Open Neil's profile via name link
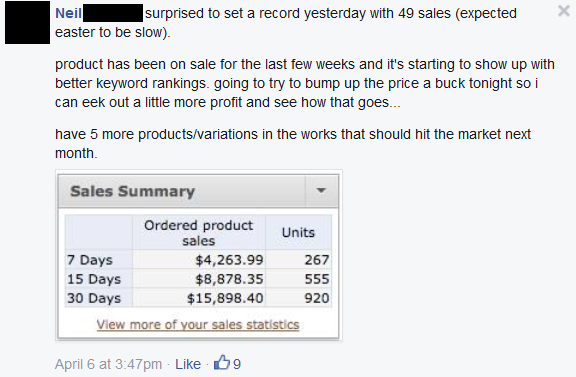 tap(68, 13)
